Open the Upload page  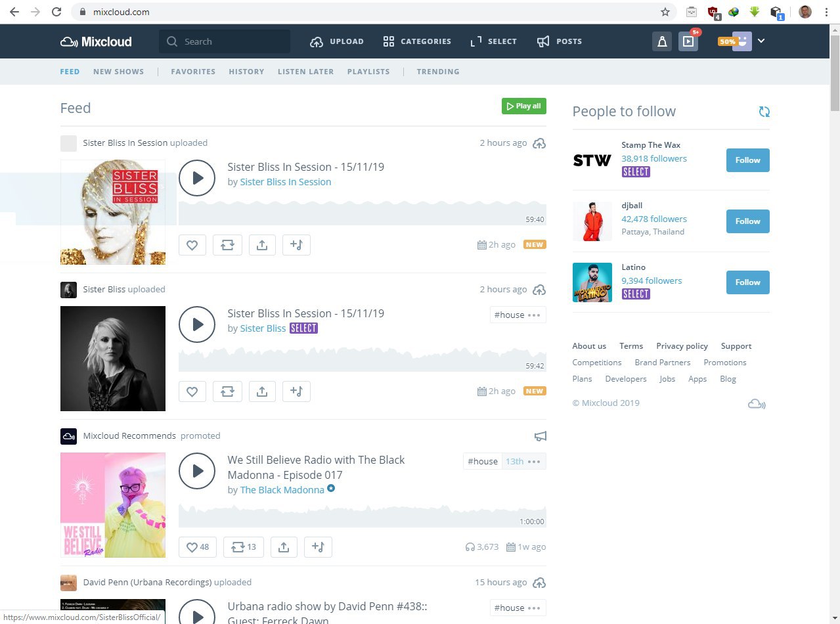[x=337, y=41]
